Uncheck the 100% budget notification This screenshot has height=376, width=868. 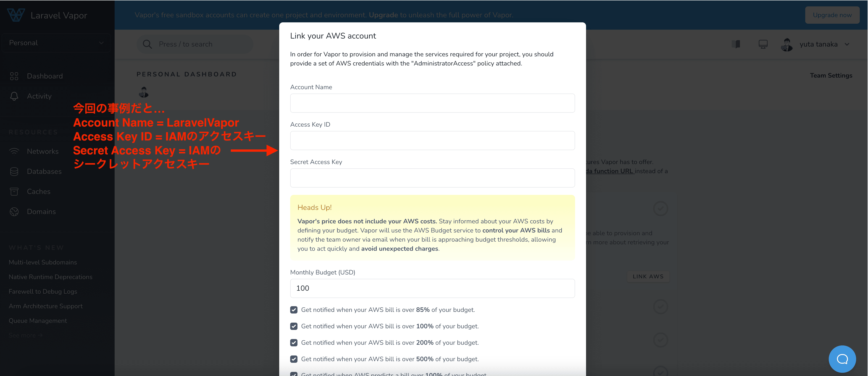point(294,326)
